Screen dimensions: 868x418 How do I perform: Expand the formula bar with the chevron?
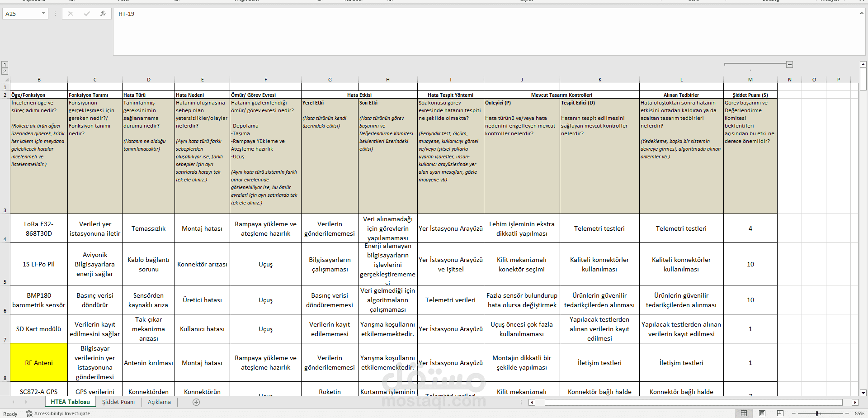pos(862,14)
